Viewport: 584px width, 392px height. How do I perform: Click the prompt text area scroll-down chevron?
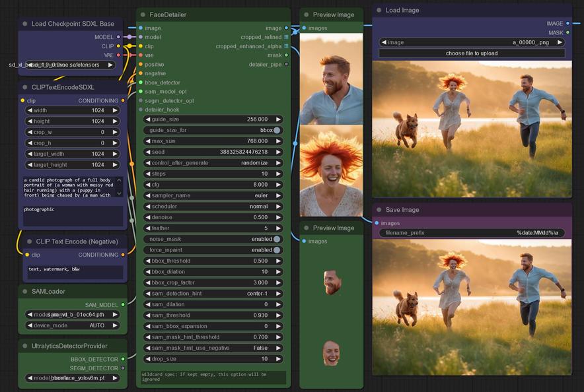(x=119, y=193)
